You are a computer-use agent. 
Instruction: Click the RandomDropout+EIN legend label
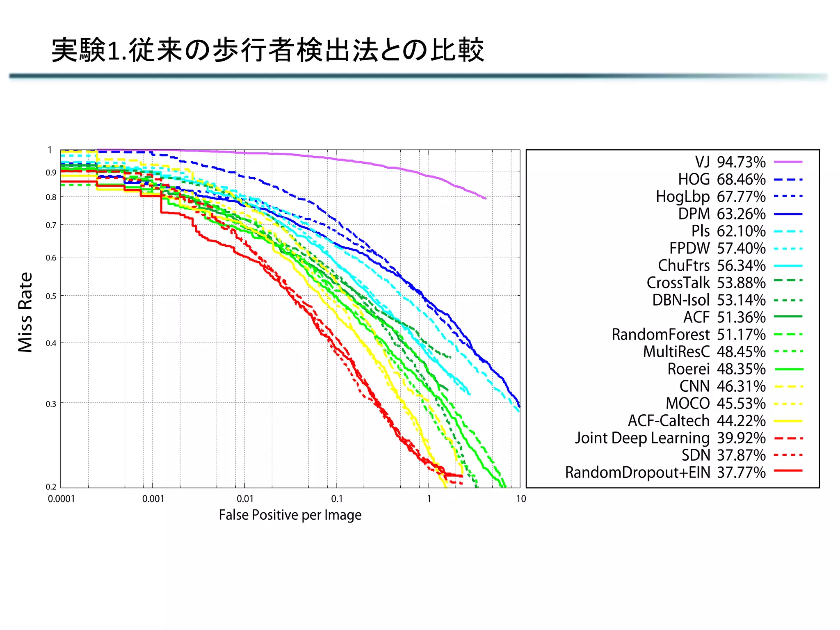point(637,472)
